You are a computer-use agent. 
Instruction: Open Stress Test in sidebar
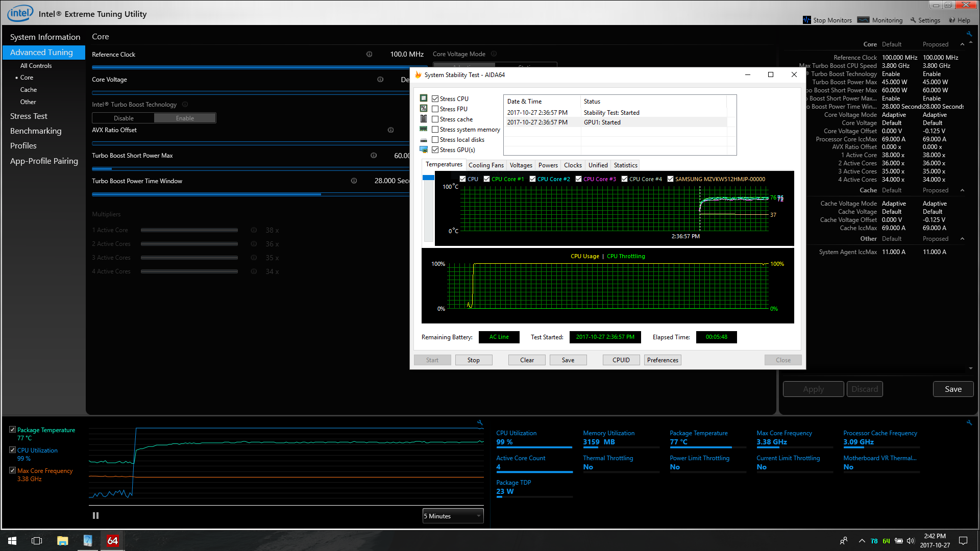(x=29, y=116)
